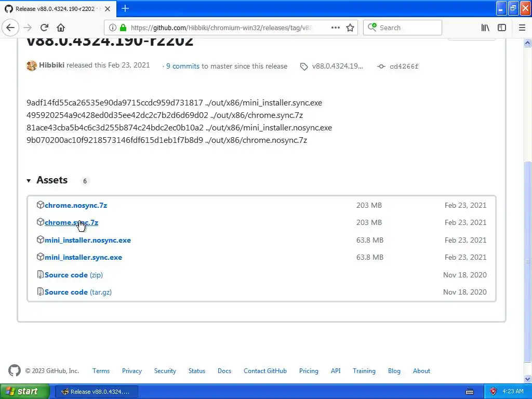The height and width of the screenshot is (399, 532).
Task: Bookmark this page with the star
Action: (350, 28)
